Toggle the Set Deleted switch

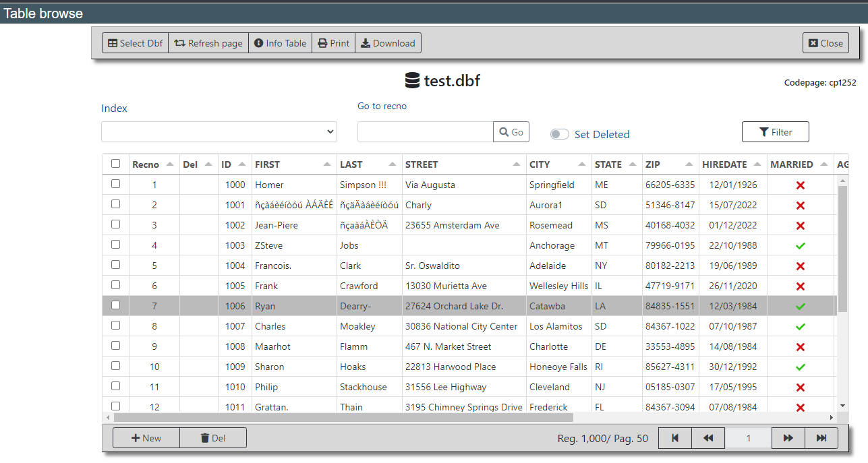(x=560, y=134)
